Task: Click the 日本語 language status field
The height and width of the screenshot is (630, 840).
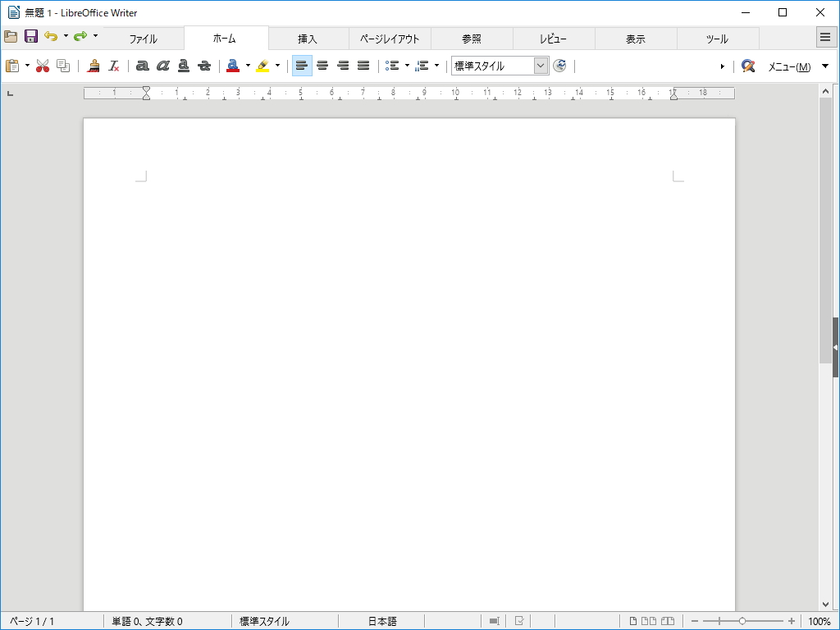Action: 382,622
